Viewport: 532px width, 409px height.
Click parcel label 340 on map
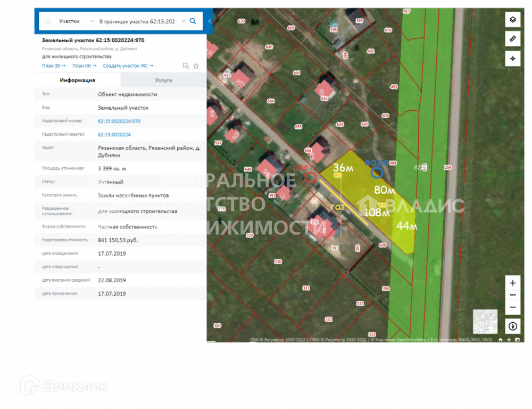pyautogui.click(x=217, y=325)
